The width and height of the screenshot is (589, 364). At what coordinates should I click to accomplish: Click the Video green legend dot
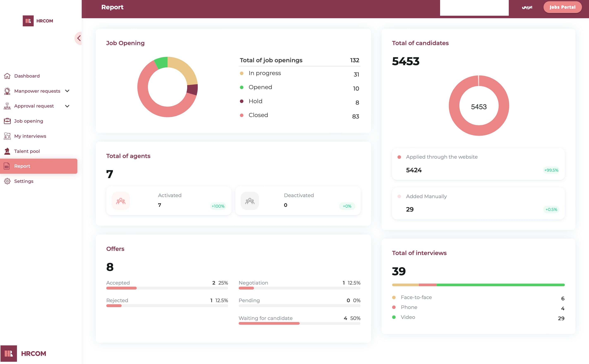point(394,317)
